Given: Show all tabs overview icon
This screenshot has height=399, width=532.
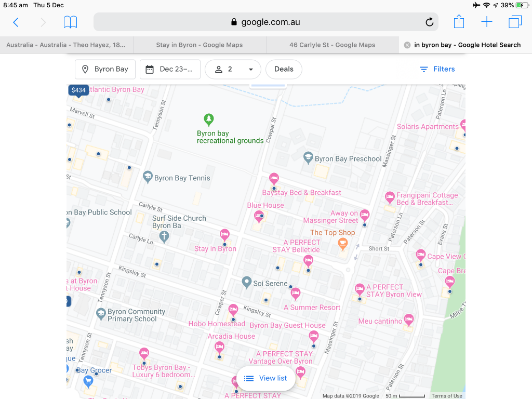Looking at the screenshot, I should (514, 22).
